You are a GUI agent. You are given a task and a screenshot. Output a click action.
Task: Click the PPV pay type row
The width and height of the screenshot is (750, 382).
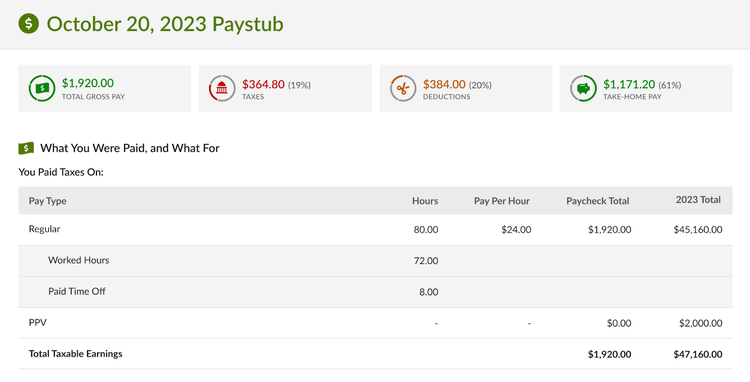pos(375,323)
